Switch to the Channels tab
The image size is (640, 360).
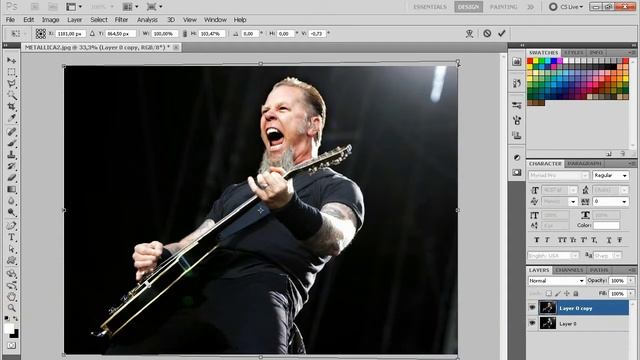(569, 270)
